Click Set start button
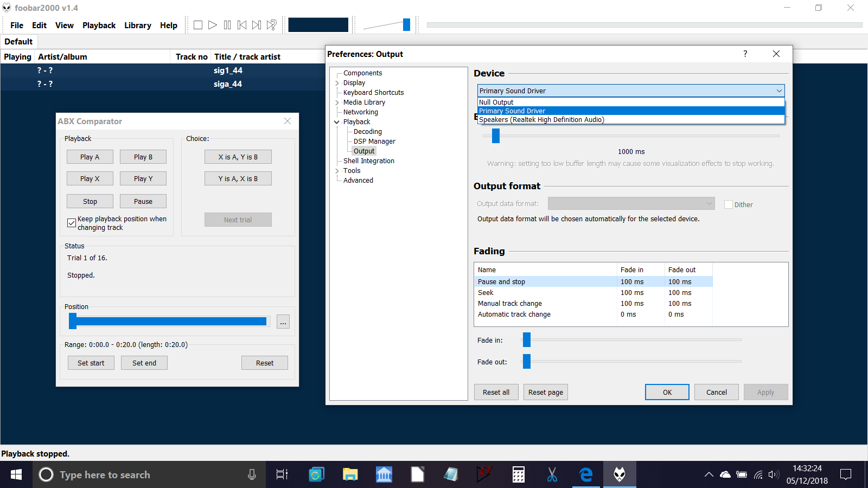 pos(91,363)
